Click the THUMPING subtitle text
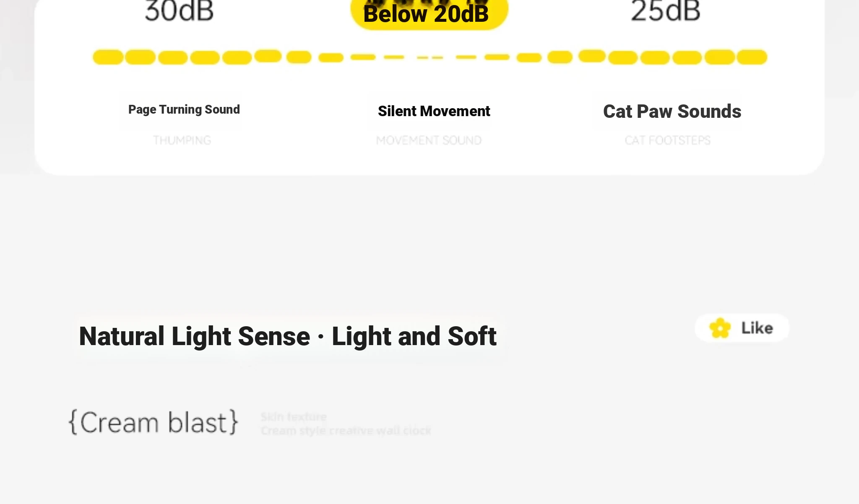Image resolution: width=859 pixels, height=504 pixels. [182, 140]
